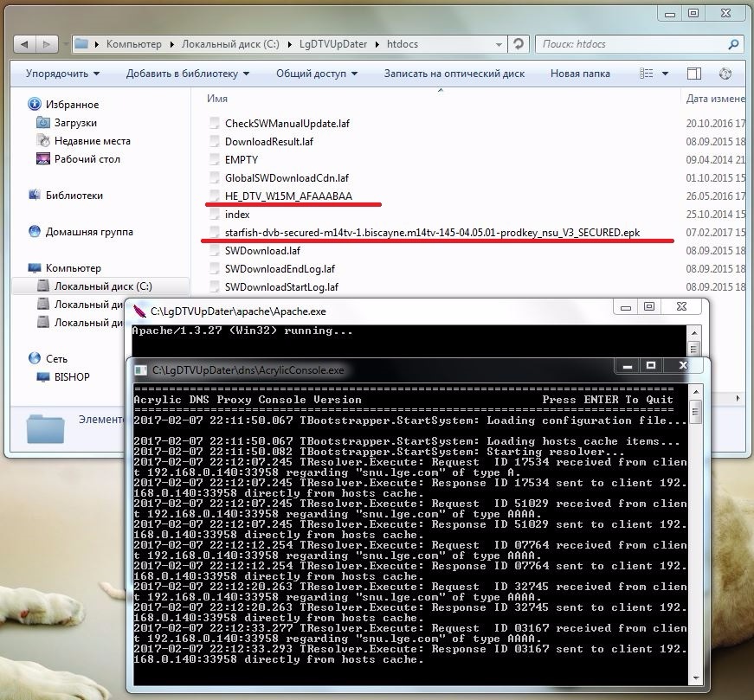Click the Поиск: htdocs search field
The image size is (754, 700).
click(x=630, y=43)
